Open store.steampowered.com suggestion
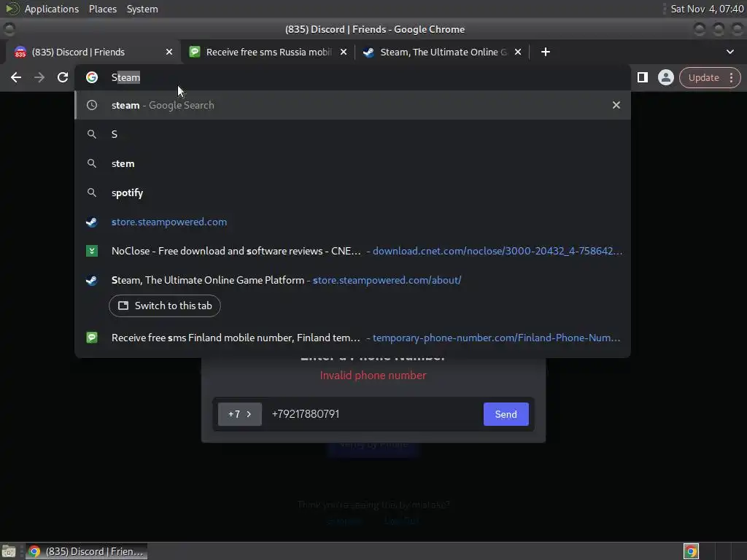Viewport: 747px width, 560px height. tap(352, 222)
